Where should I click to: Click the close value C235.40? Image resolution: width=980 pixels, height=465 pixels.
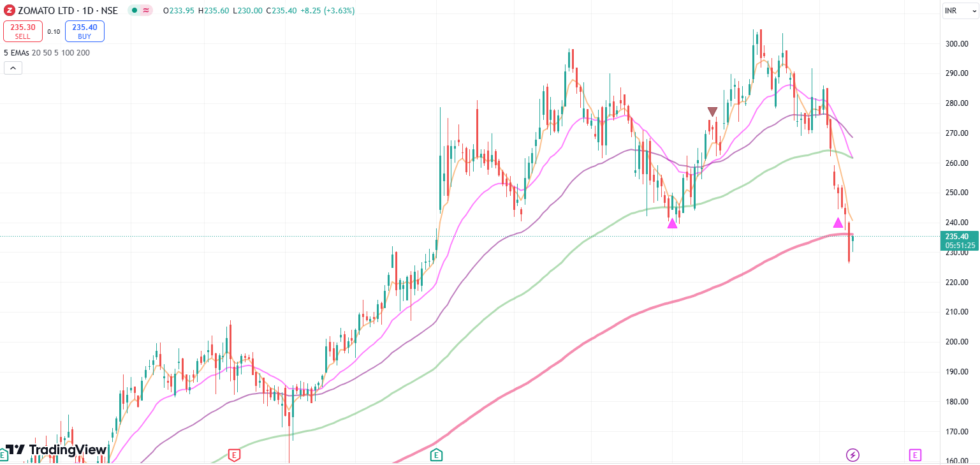point(280,11)
